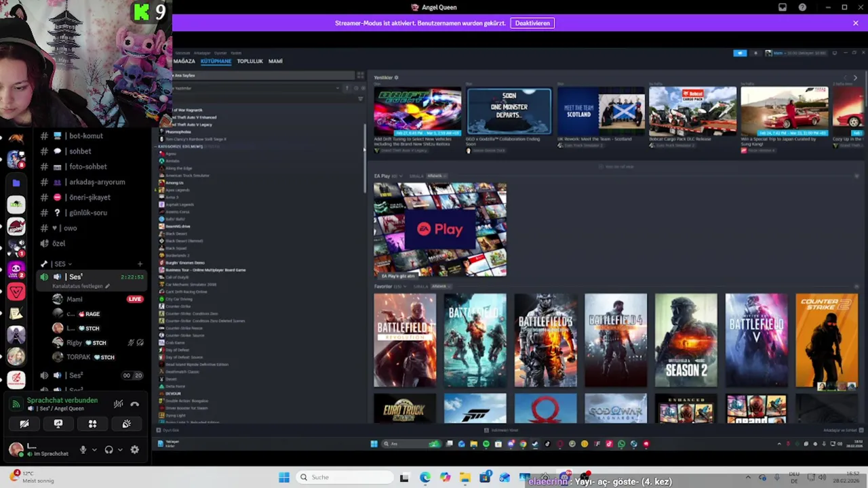Change EA Play sort order dropdown
Image resolution: width=868 pixels, height=488 pixels.
tap(437, 176)
